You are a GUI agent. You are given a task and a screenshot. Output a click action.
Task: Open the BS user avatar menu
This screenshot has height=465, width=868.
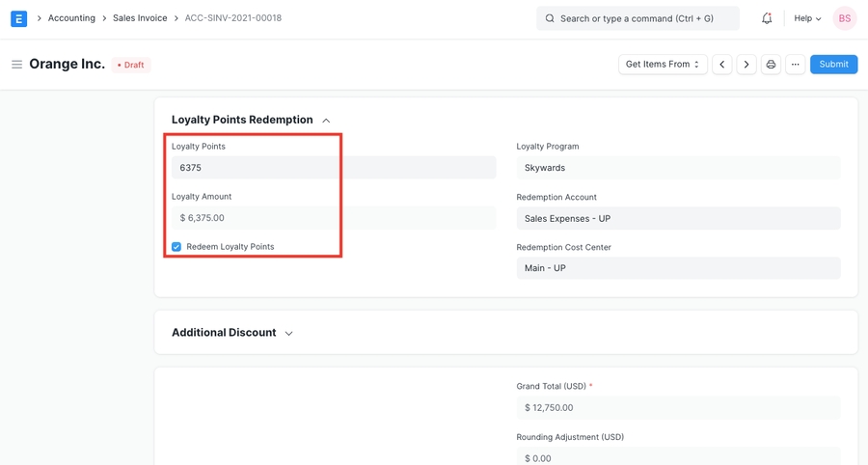click(844, 18)
